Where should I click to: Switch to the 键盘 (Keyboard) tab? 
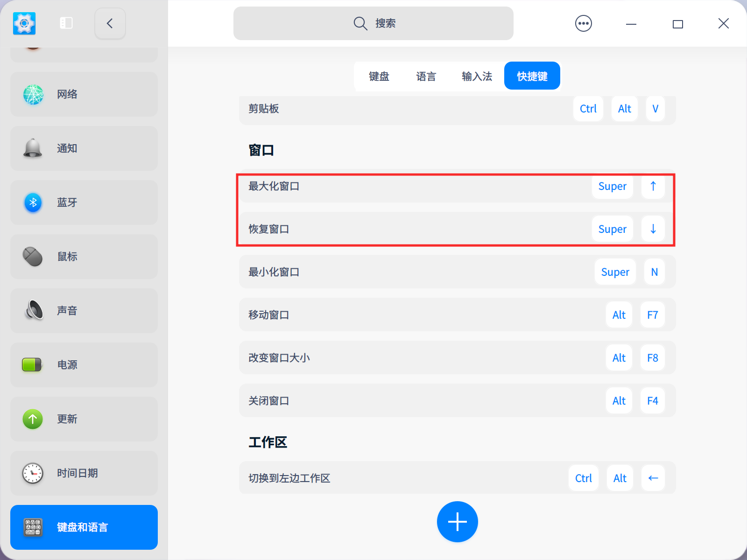pyautogui.click(x=378, y=76)
